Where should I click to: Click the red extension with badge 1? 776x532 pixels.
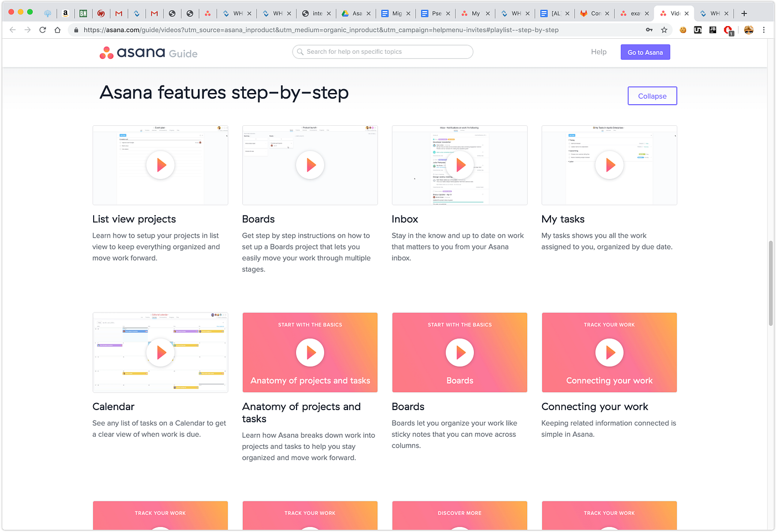[728, 30]
